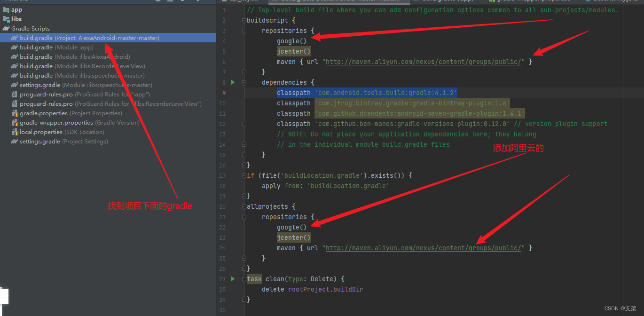
Task: Click 'delete rootProject.buildDir' line
Action: click(313, 289)
